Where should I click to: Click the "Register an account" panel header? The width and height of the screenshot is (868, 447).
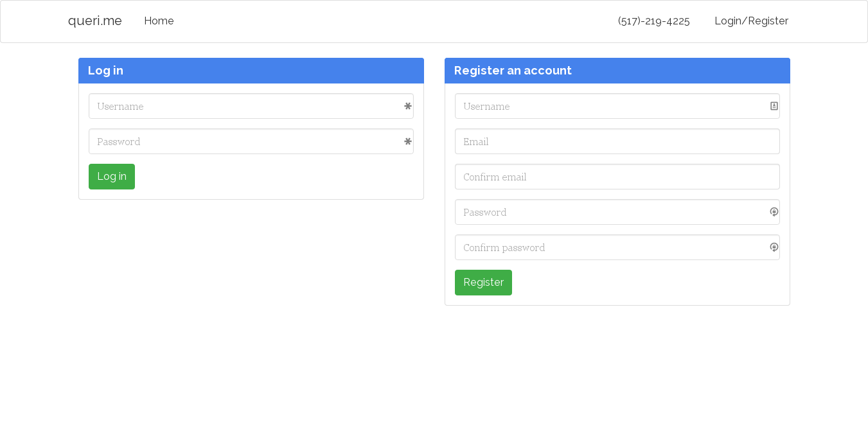pyautogui.click(x=617, y=71)
